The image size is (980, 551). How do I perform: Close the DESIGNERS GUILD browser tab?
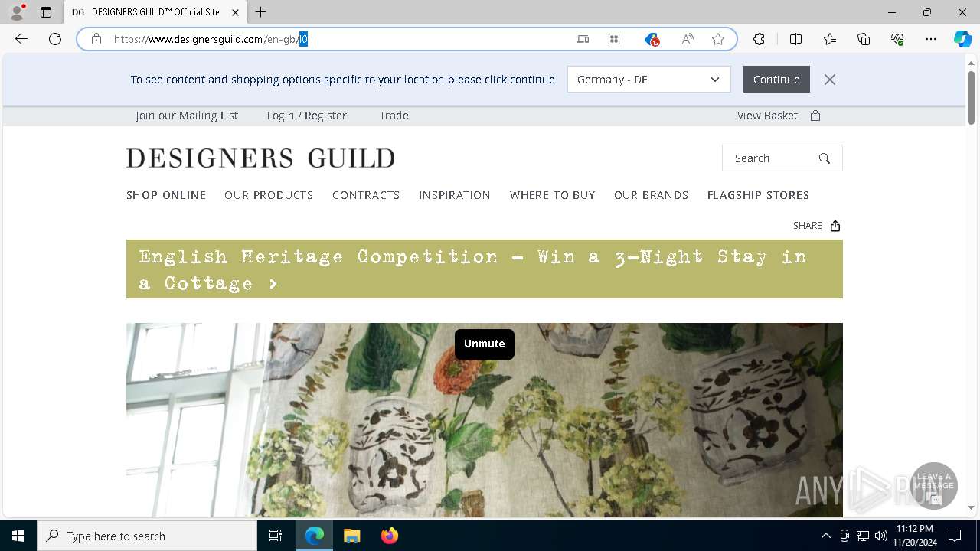tap(235, 12)
